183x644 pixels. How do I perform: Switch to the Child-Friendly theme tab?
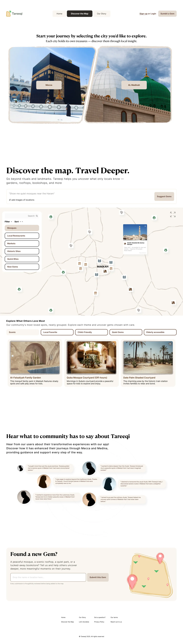pyautogui.click(x=91, y=332)
